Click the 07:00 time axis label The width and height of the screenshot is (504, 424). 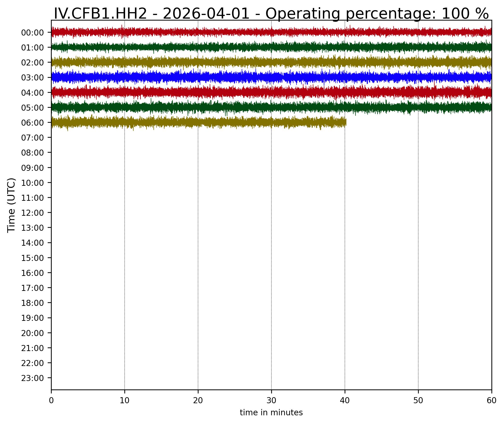[32, 138]
